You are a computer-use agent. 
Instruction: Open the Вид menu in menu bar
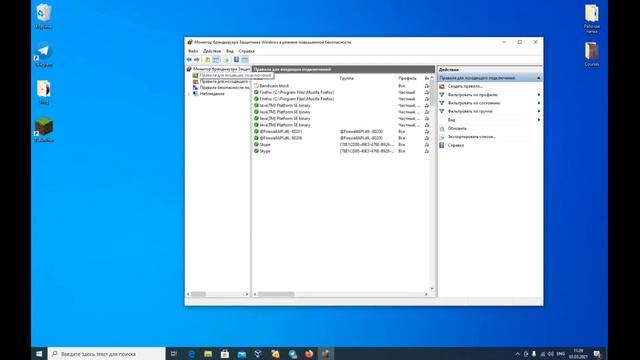coord(230,51)
